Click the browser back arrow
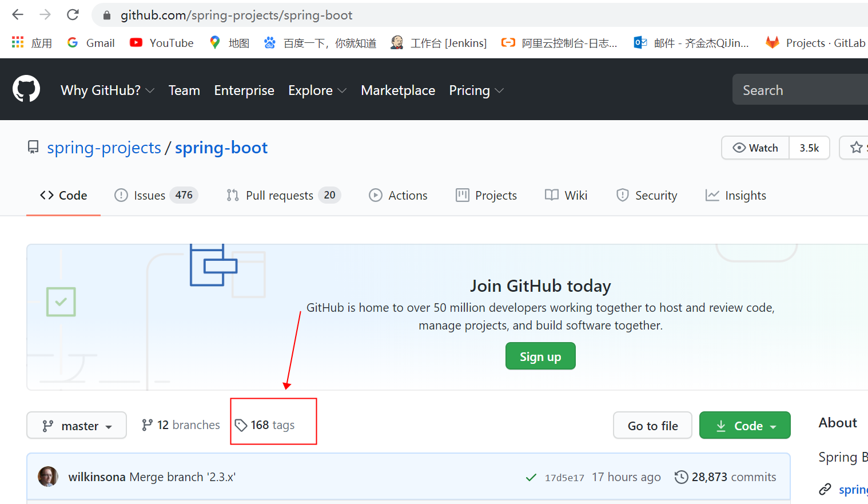This screenshot has height=504, width=868. pyautogui.click(x=18, y=15)
